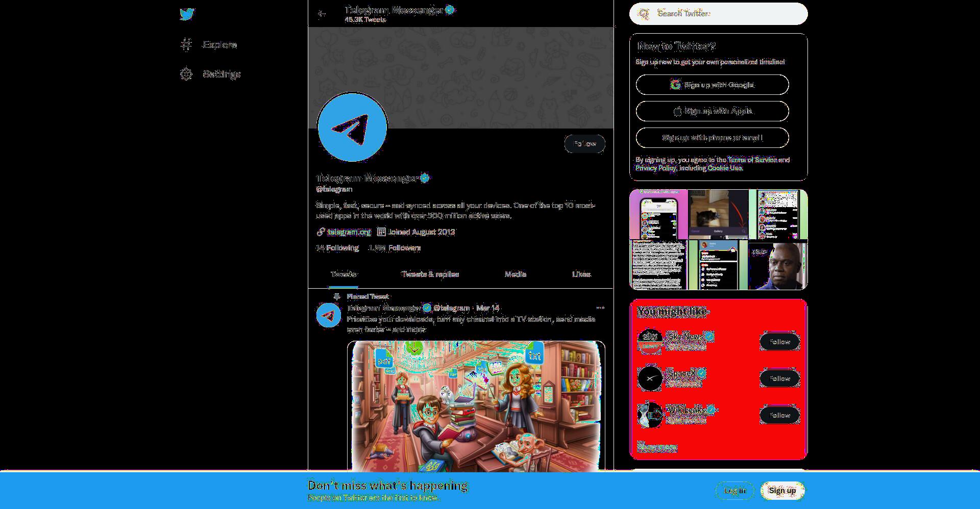Sign up with Google
The height and width of the screenshot is (509, 980).
coord(712,85)
